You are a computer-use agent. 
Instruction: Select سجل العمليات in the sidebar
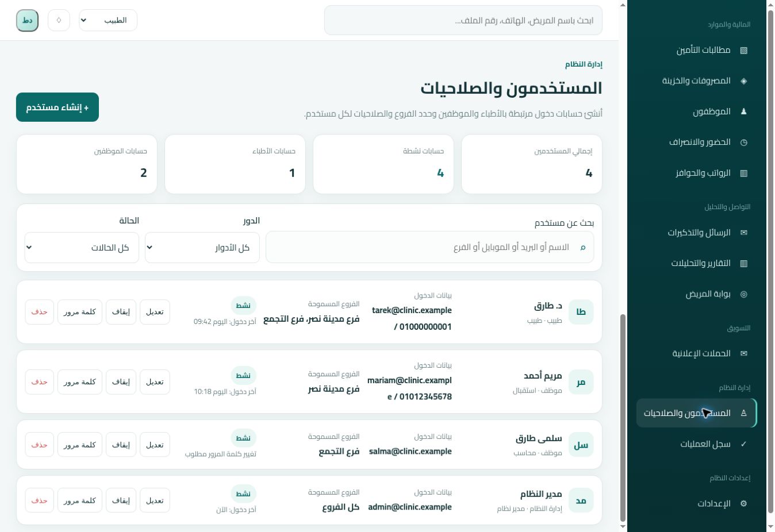pos(696,444)
